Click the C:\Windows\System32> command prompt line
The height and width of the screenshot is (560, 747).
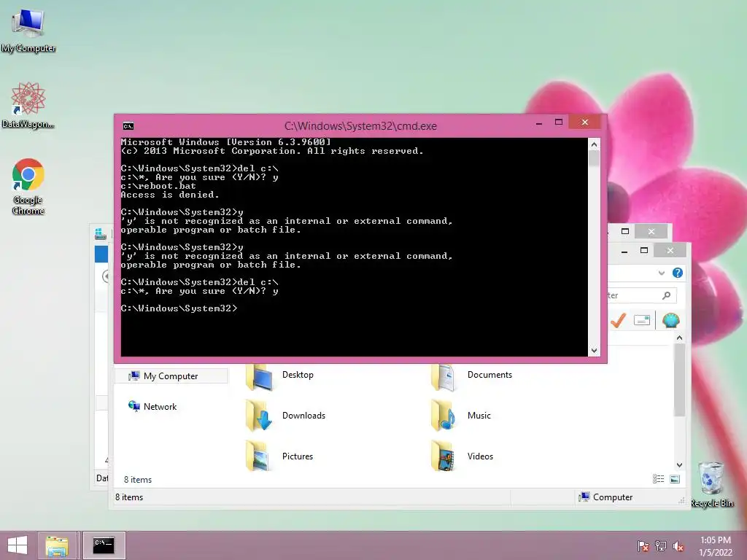(179, 308)
